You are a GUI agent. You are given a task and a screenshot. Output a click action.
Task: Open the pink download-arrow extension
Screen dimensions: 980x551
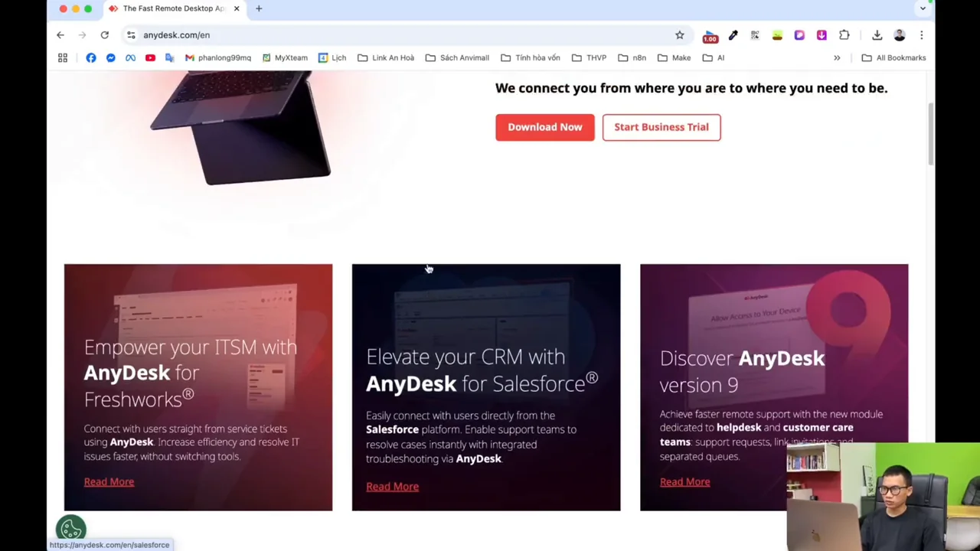(x=822, y=35)
